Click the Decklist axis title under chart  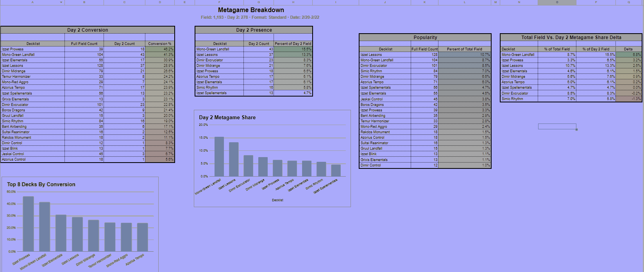(x=277, y=200)
